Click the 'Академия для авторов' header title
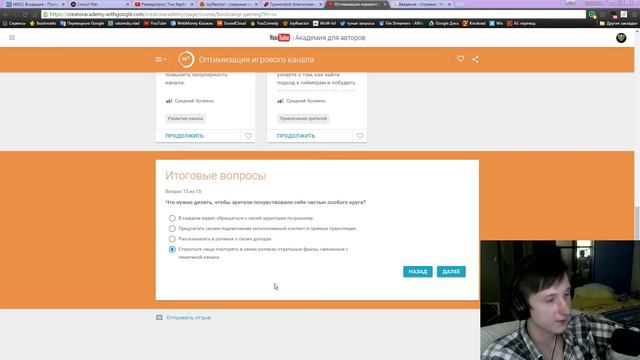 330,38
